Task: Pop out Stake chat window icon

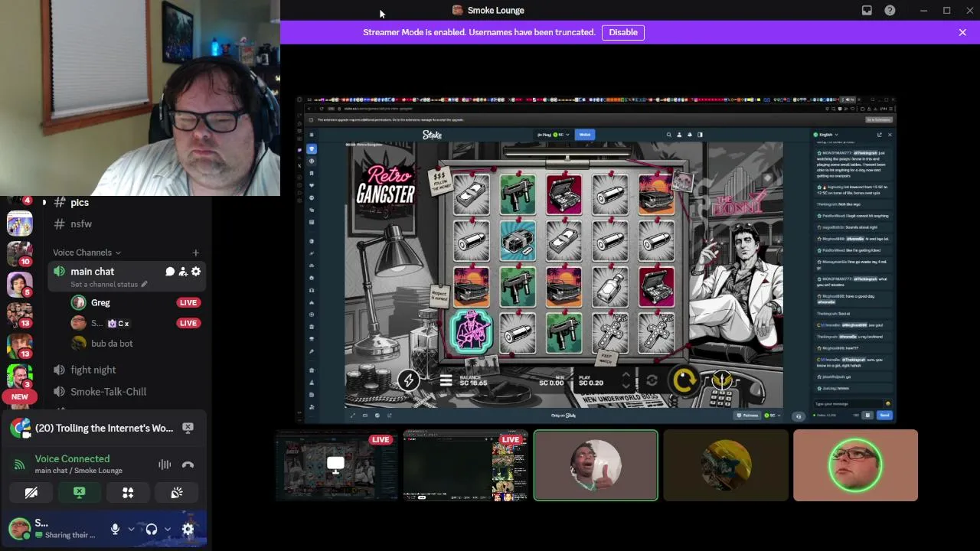Action: (x=879, y=135)
